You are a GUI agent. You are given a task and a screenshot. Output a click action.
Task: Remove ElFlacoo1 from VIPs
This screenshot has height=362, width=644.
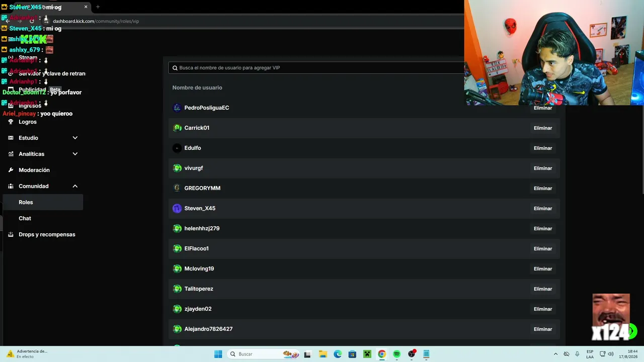pos(543,248)
